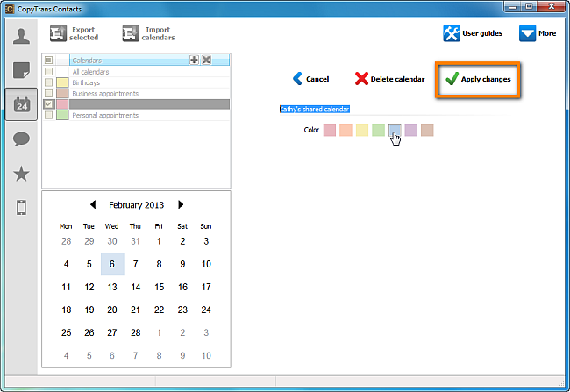Select February 6 in mini calendar
This screenshot has width=570, height=392.
coord(112,264)
